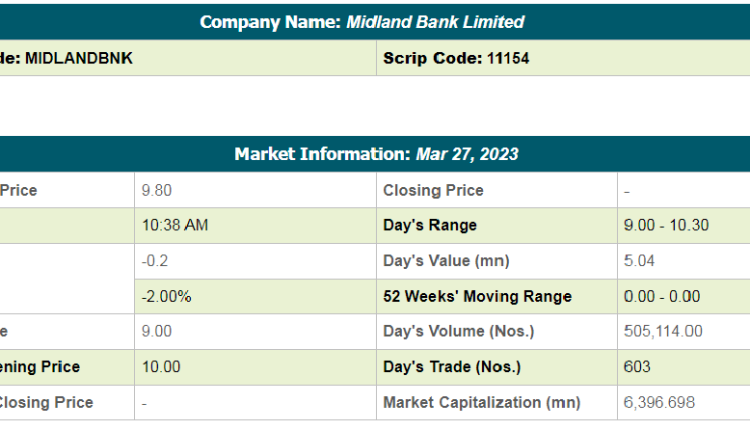Select the Scrip Code 11154 cell
Image resolution: width=750 pixels, height=430 pixels.
click(x=456, y=58)
